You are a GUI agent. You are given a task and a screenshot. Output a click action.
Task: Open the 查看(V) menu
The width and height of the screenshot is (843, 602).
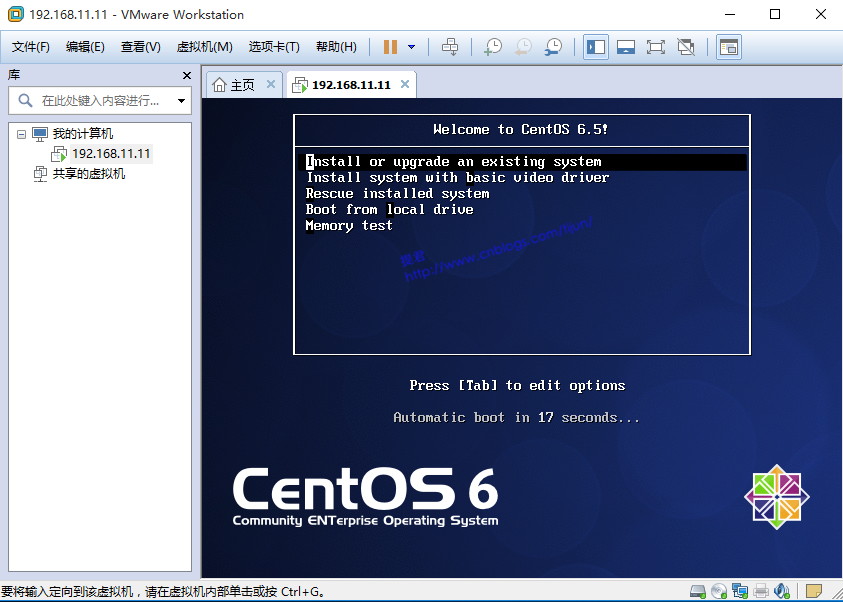click(x=140, y=47)
